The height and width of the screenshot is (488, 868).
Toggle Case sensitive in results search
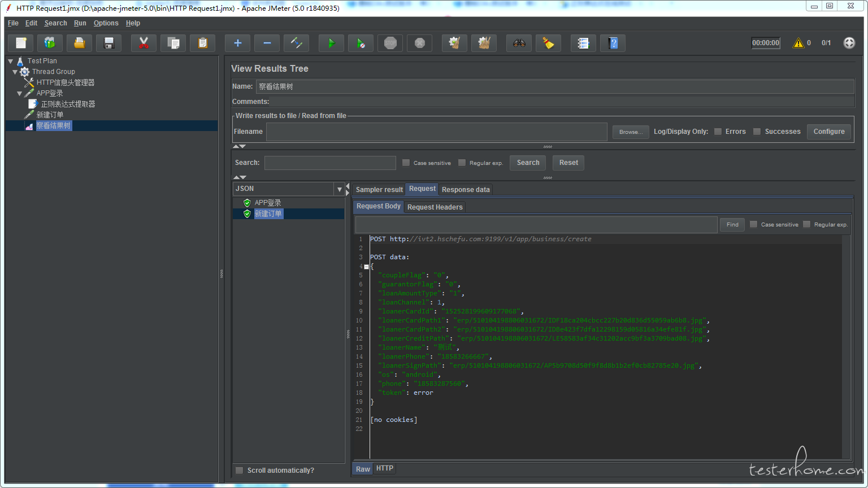[406, 163]
